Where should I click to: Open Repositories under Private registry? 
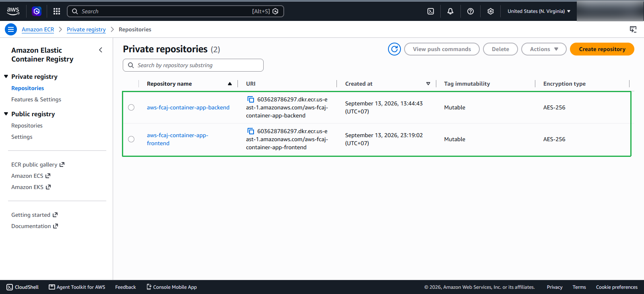[28, 88]
